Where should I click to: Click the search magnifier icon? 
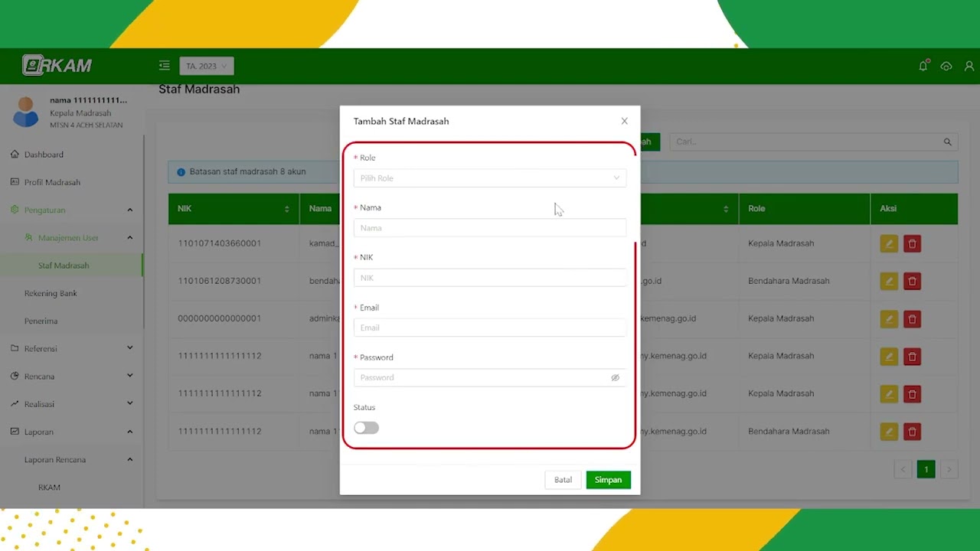click(947, 142)
